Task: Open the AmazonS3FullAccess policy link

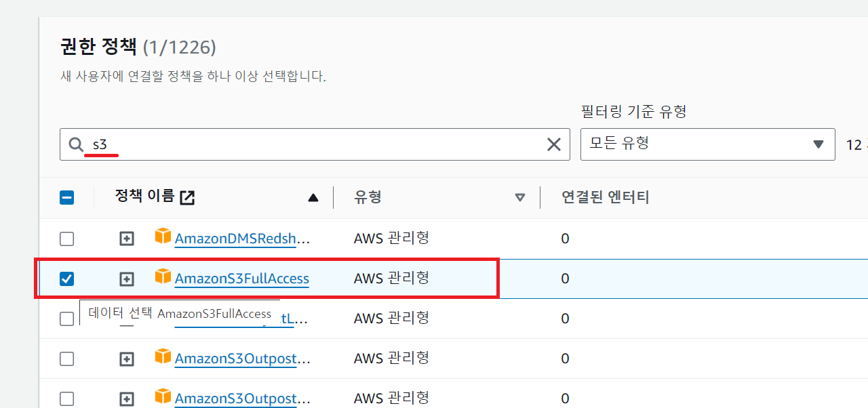Action: pos(242,279)
